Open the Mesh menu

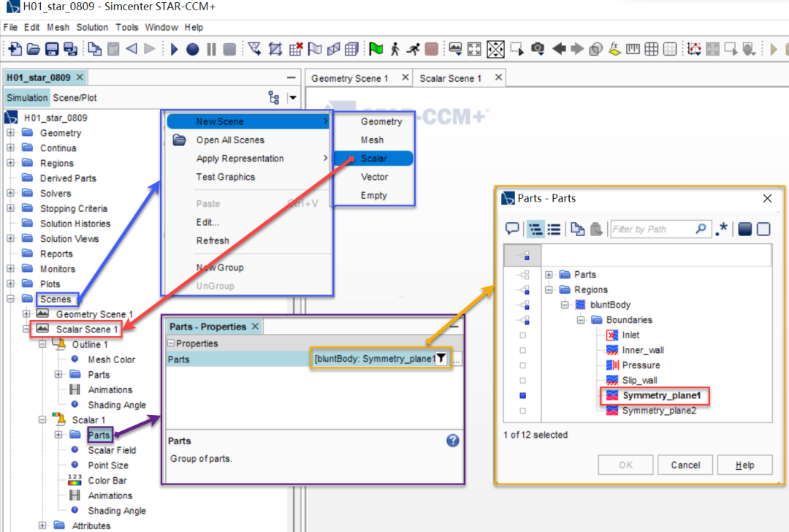[x=58, y=27]
